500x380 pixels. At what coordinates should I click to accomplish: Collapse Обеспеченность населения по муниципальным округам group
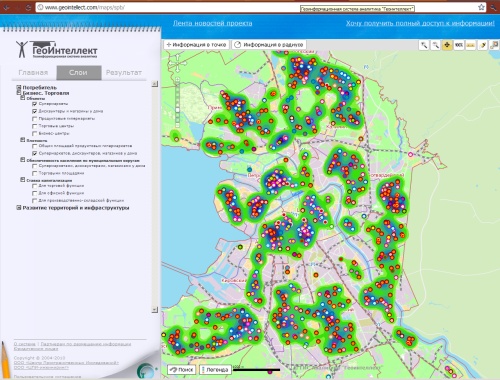pos(23,160)
